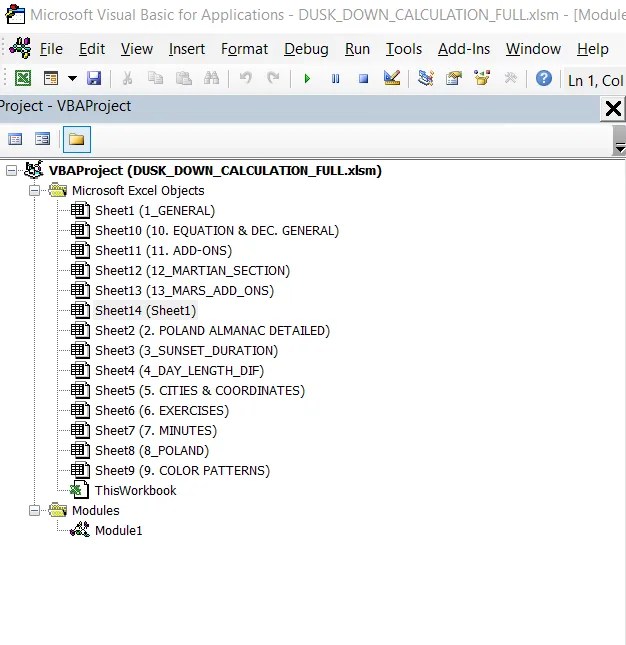The height and width of the screenshot is (645, 626).
Task: Open Find with the binoculars icon
Action: point(211,78)
